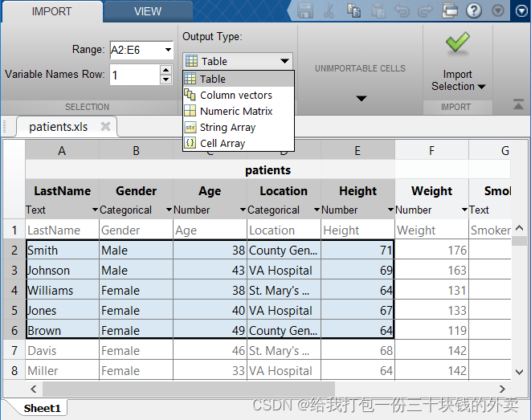The image size is (531, 420).
Task: Open the Location Categorical type dropdown
Action: pos(317,210)
